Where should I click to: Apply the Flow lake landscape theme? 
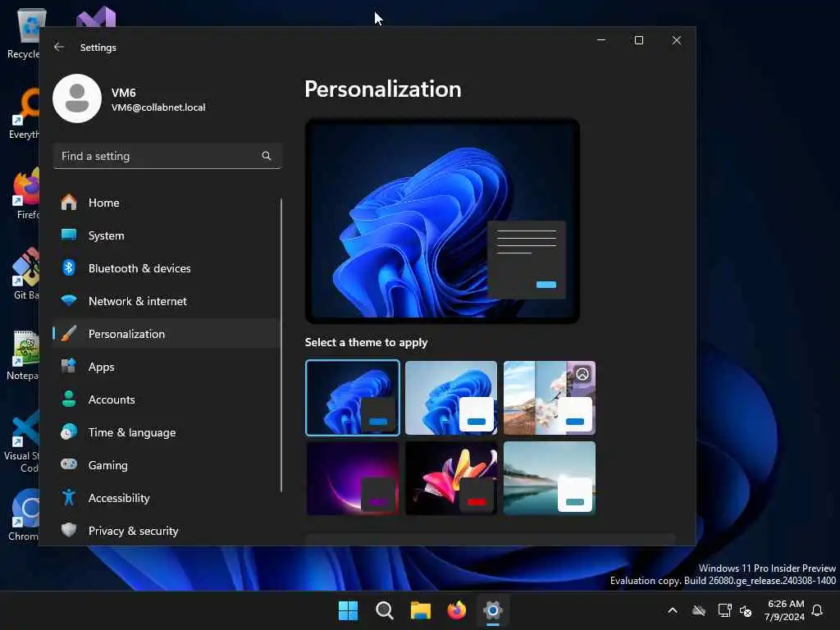(550, 478)
